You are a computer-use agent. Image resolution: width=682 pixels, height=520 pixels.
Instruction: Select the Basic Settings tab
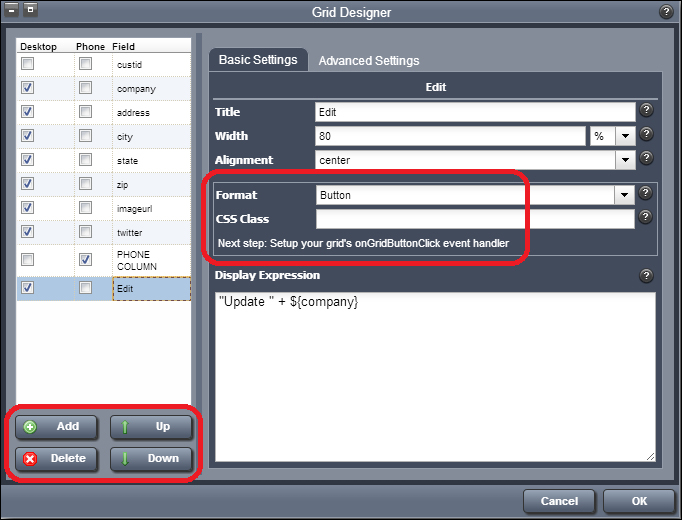click(x=258, y=60)
